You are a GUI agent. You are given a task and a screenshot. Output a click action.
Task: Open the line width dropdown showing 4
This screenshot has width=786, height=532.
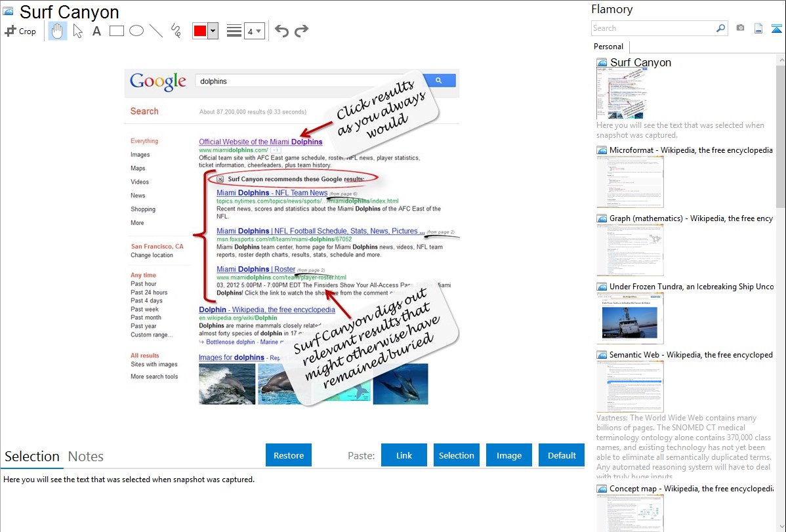click(254, 31)
